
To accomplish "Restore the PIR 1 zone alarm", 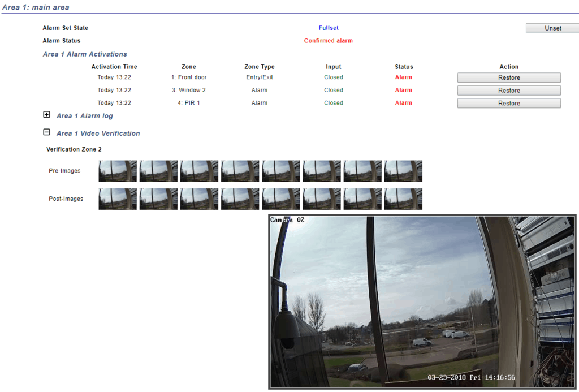I will 508,102.
